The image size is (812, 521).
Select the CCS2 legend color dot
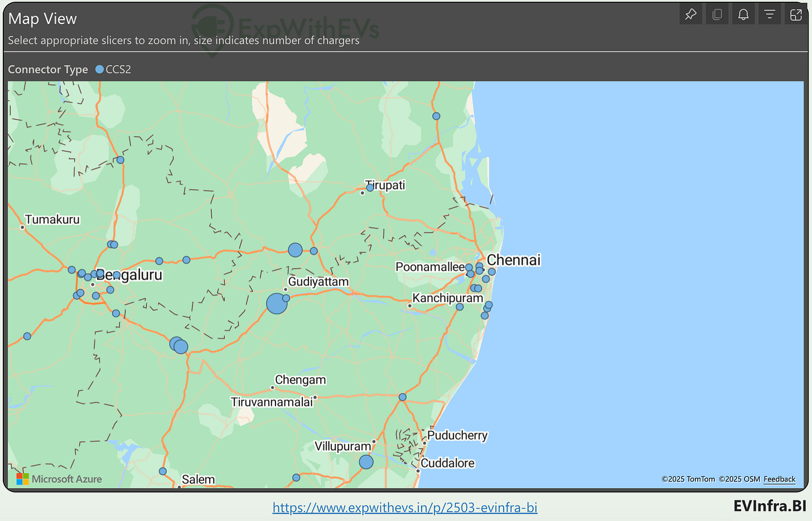(100, 69)
